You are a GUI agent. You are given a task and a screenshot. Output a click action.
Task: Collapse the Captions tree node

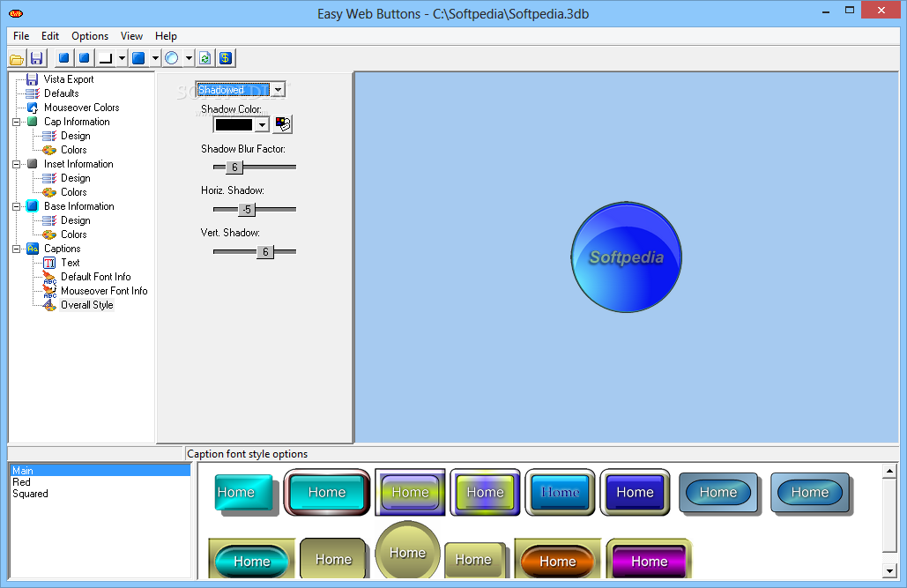(16, 249)
